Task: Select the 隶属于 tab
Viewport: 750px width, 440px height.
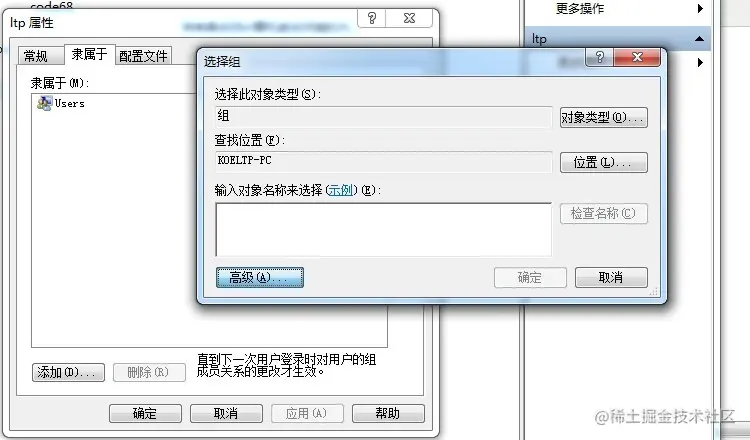Action: 89,54
